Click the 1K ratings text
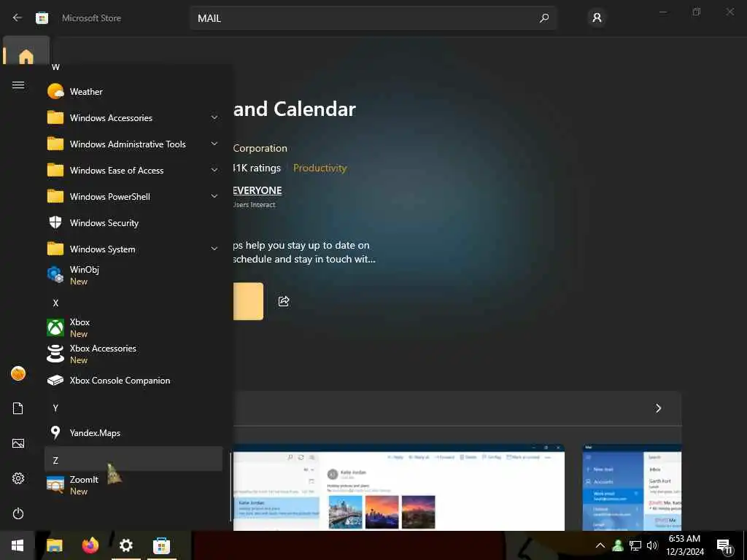747x560 pixels. (x=258, y=168)
